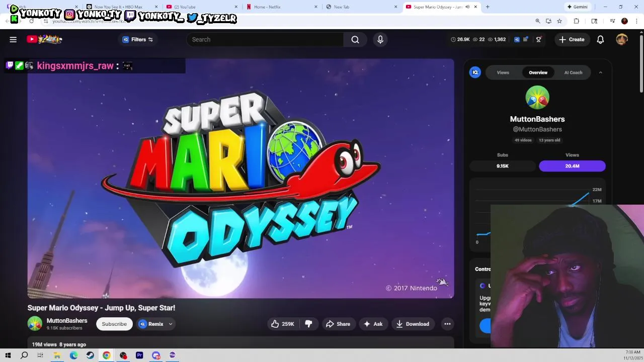Image resolution: width=644 pixels, height=362 pixels.
Task: Click the zoom magnifier in address bar
Action: click(x=538, y=21)
